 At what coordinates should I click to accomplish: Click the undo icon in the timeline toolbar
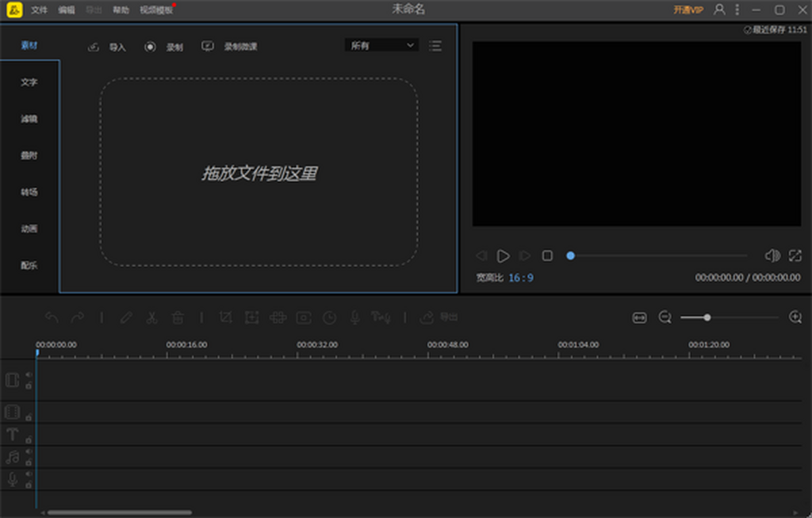[x=51, y=317]
